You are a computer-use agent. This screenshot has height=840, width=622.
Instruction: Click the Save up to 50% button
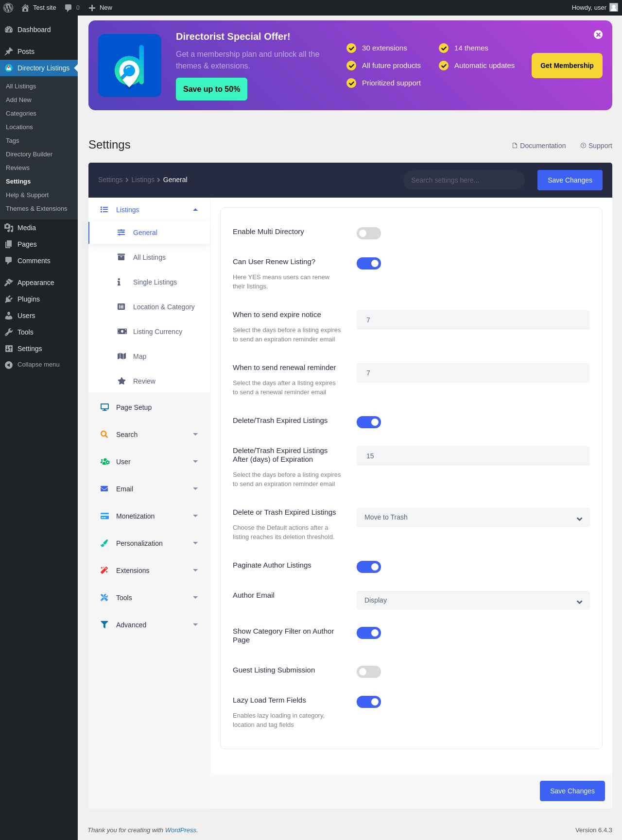coord(211,89)
